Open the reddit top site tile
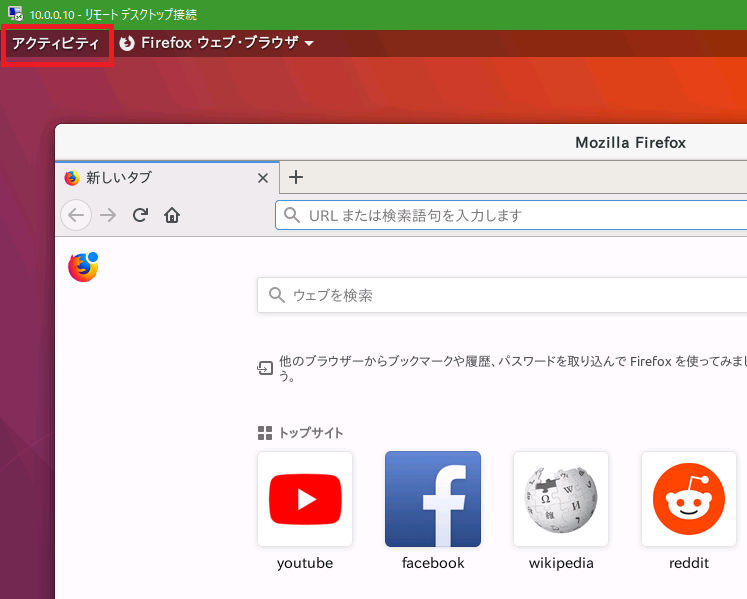This screenshot has width=747, height=599. [689, 499]
